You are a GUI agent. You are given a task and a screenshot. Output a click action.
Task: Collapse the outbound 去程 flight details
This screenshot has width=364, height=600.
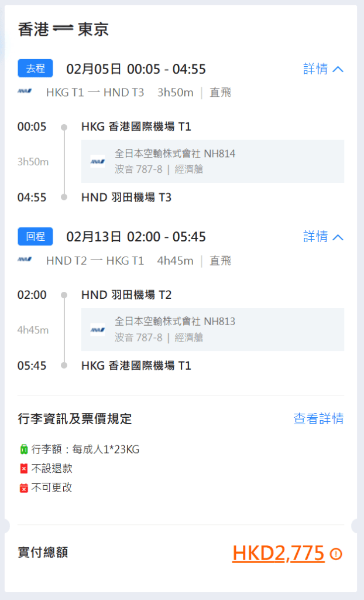pyautogui.click(x=323, y=69)
